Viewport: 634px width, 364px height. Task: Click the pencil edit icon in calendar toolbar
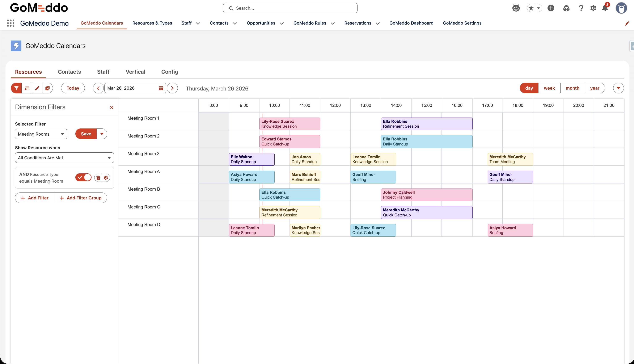pos(37,88)
